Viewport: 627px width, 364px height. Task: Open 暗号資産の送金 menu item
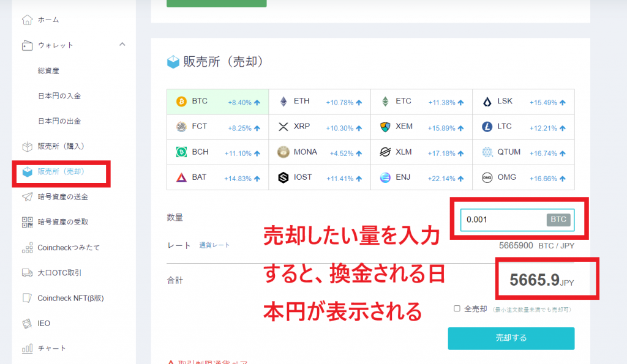63,196
